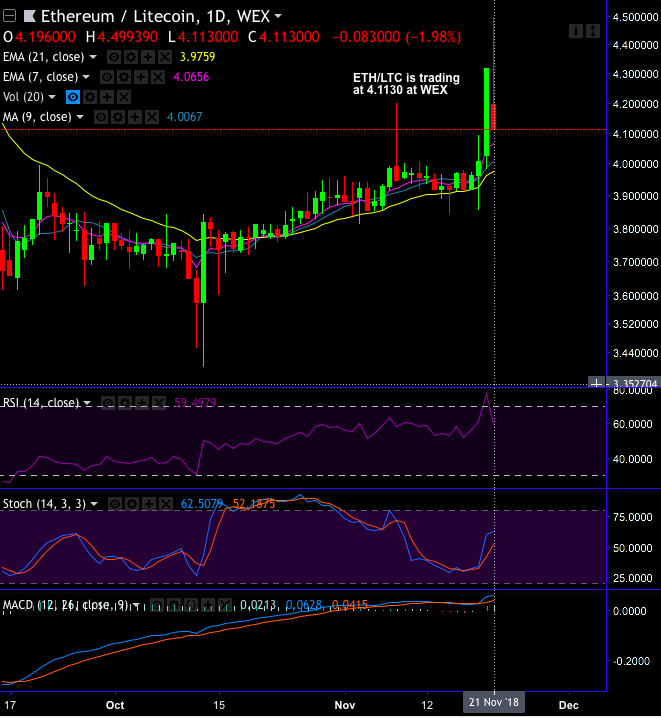Click the high price value 4.499390

point(127,37)
